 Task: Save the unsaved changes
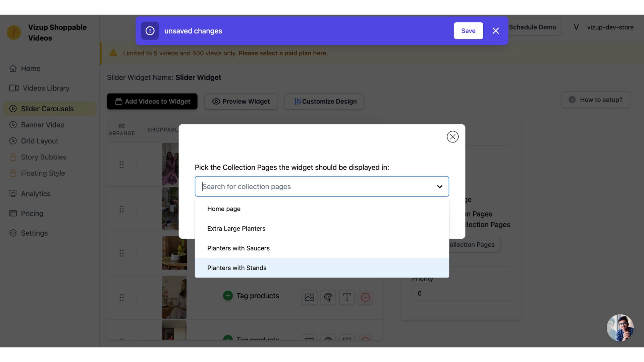pyautogui.click(x=468, y=31)
